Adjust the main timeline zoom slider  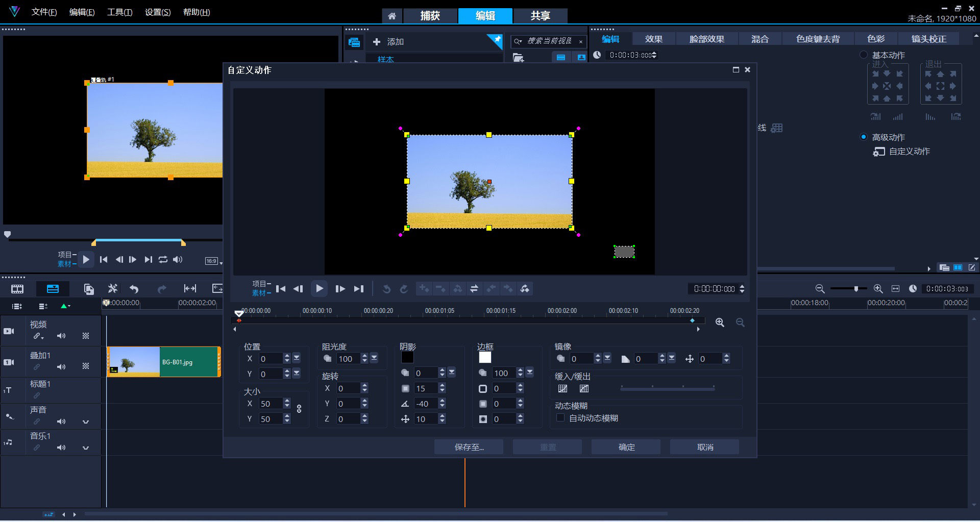(x=856, y=289)
